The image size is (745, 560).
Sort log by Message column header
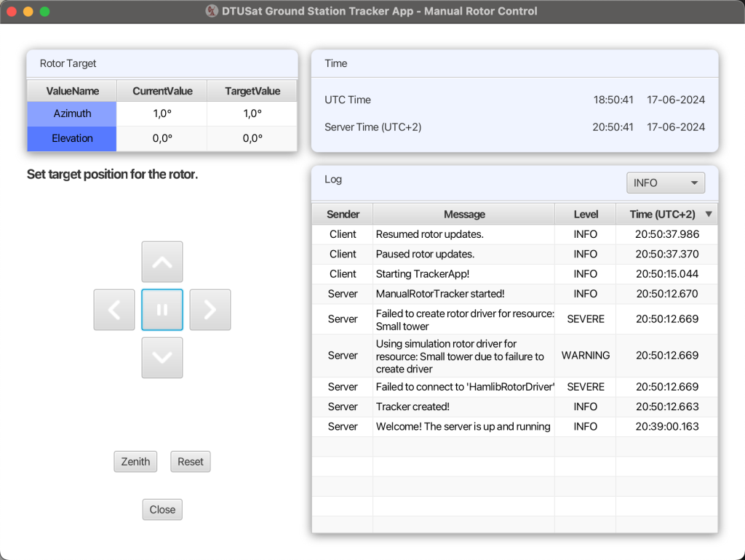(x=463, y=215)
